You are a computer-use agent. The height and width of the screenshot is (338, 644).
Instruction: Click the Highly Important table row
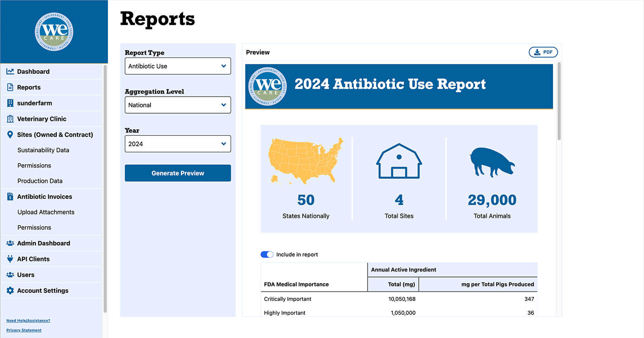click(x=399, y=313)
